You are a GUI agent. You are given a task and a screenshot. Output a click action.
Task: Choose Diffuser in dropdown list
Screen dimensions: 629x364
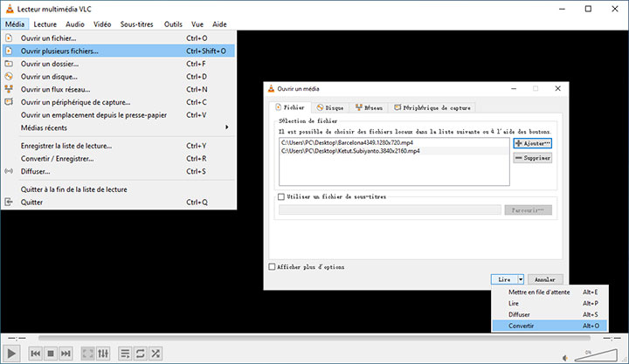(550, 315)
